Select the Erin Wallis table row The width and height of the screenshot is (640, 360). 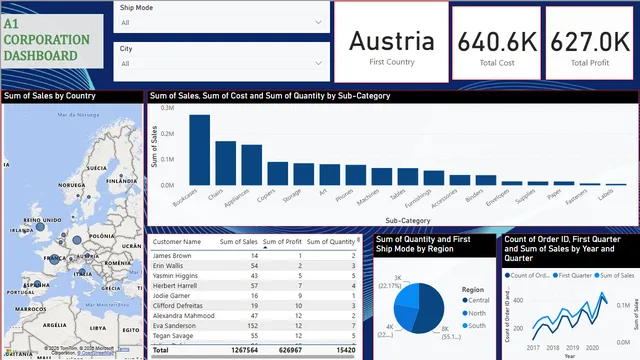point(253,266)
